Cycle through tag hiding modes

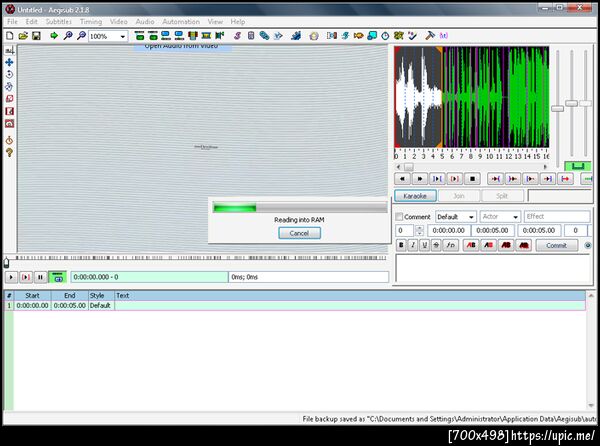443,36
